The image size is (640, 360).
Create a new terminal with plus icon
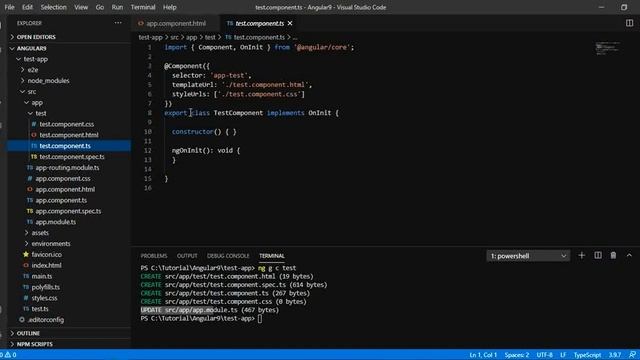582,256
